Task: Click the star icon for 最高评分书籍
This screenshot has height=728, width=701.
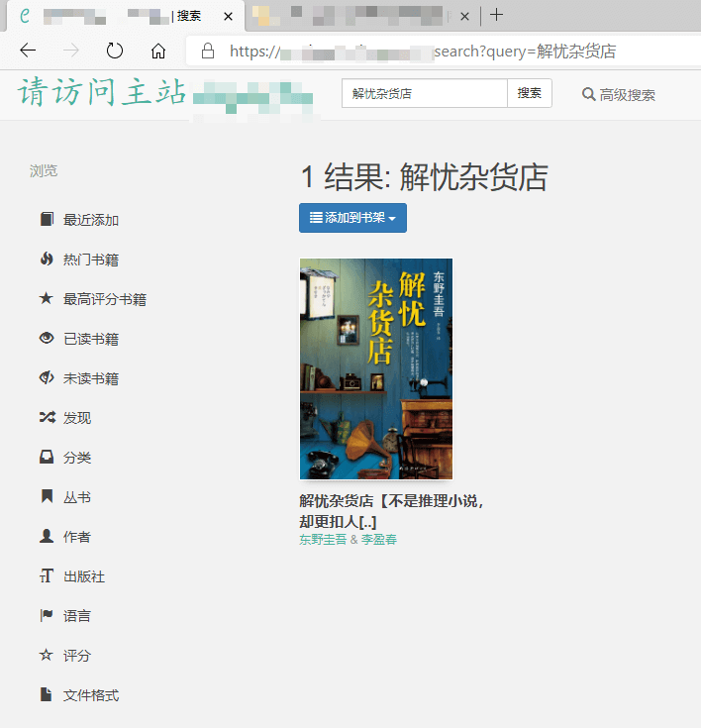Action: tap(46, 298)
